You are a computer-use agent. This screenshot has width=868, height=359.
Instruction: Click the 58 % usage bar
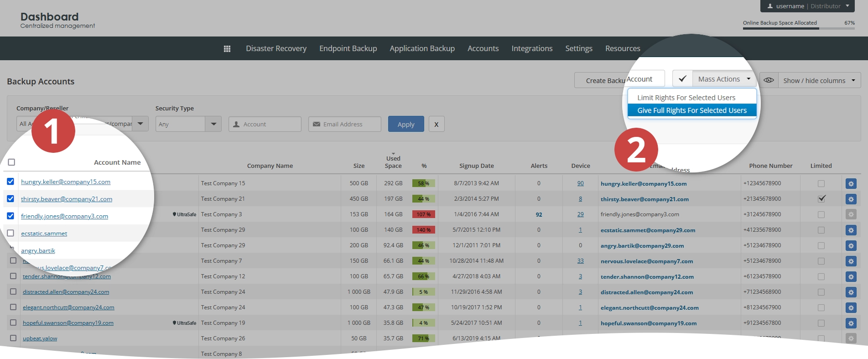423,183
